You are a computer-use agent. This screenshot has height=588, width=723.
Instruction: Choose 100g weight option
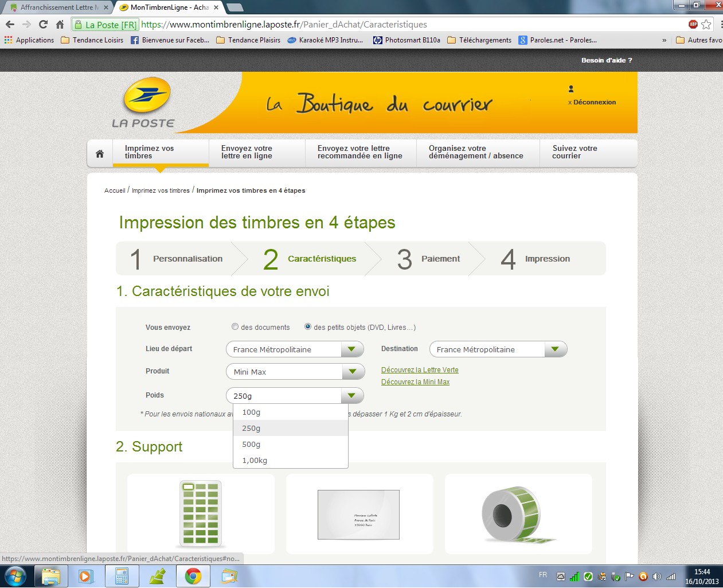291,412
